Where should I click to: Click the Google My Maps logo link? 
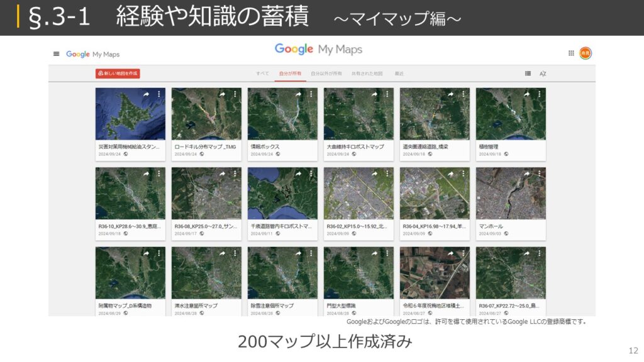pos(93,55)
